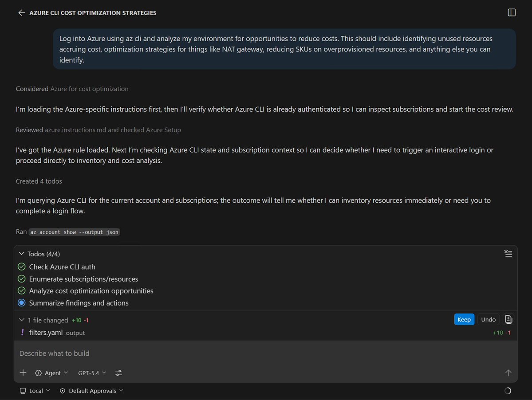Collapse the 1 file changed section
532x400 pixels.
[21, 320]
